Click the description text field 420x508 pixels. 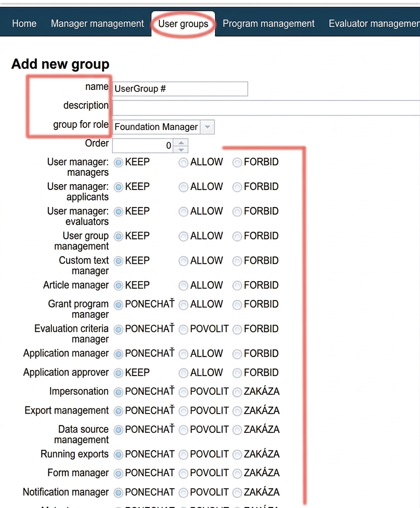point(266,108)
